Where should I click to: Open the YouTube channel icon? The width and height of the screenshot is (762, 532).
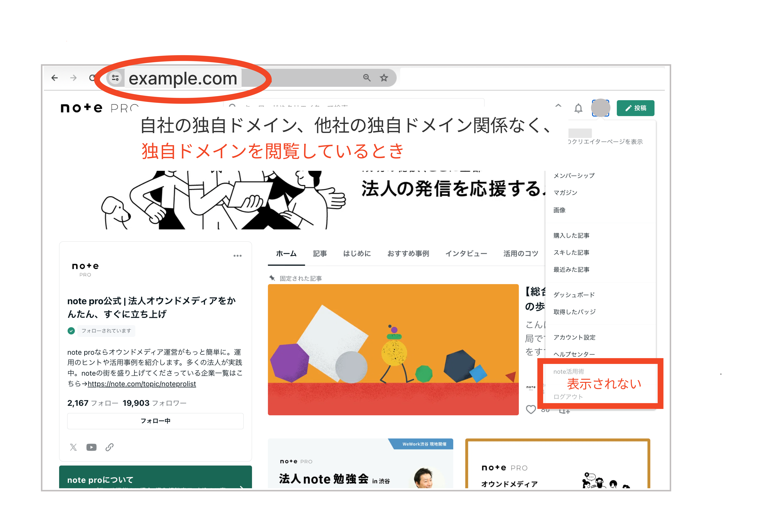(91, 447)
